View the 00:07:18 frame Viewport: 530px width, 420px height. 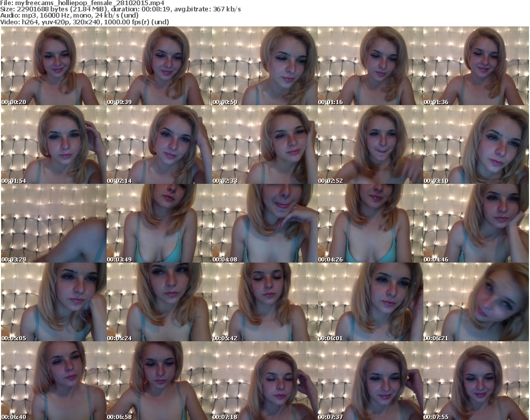coord(265,381)
